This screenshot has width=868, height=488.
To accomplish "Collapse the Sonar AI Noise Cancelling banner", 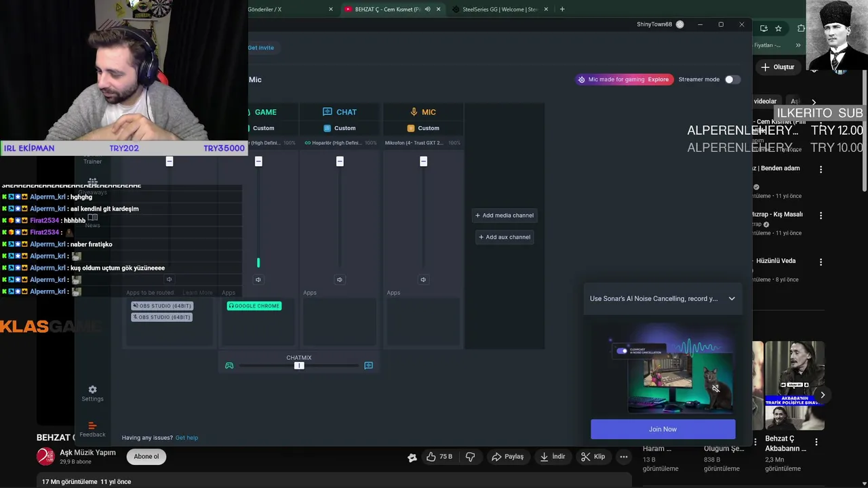I will [732, 299].
